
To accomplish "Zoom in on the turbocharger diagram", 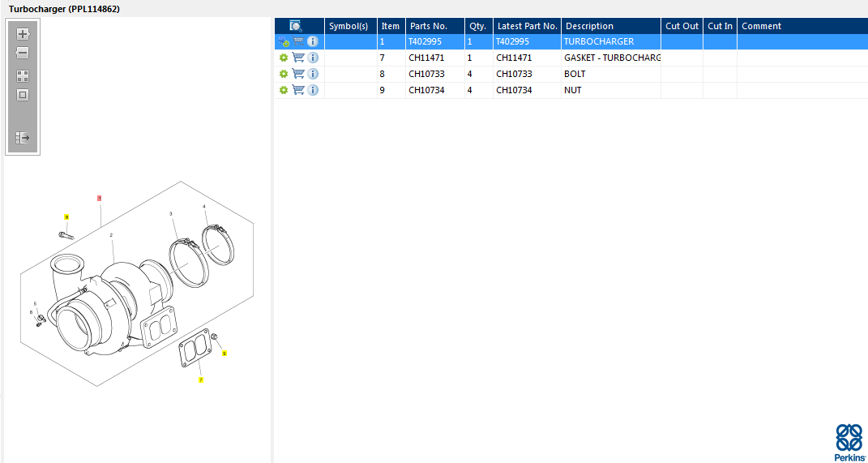I will click(x=22, y=34).
